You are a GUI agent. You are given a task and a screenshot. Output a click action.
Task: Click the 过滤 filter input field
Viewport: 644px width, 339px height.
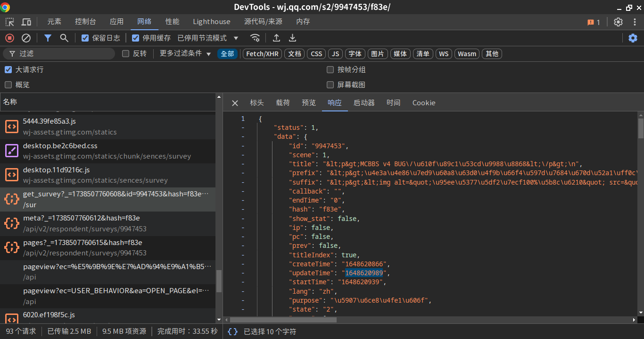[59, 54]
